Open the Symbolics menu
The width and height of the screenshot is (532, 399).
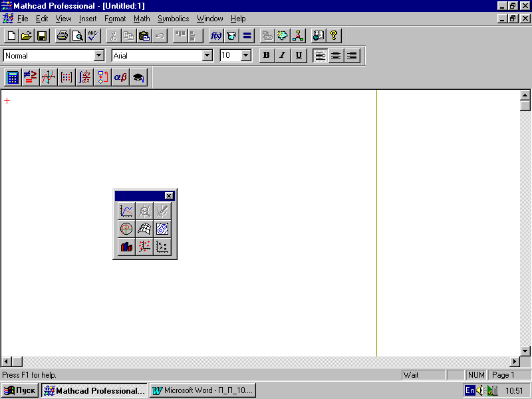pyautogui.click(x=173, y=19)
